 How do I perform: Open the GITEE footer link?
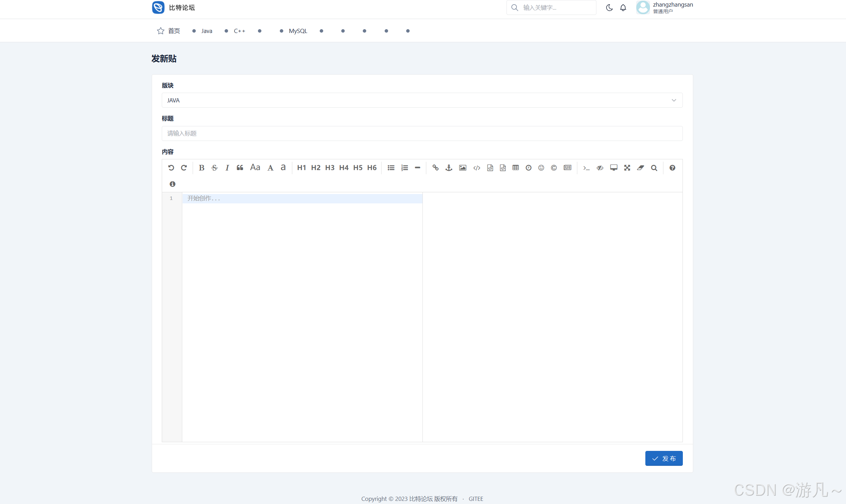476,499
